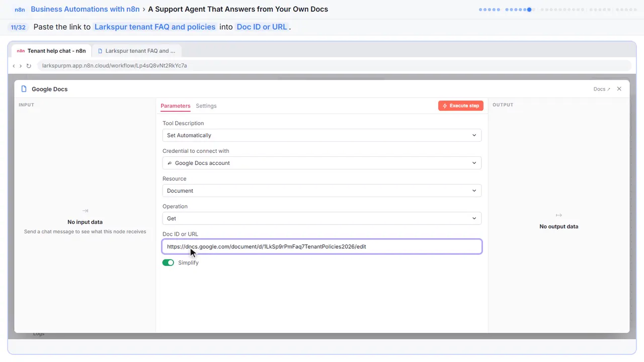644x362 pixels.
Task: Go back in embedded browser
Action: pos(14,66)
